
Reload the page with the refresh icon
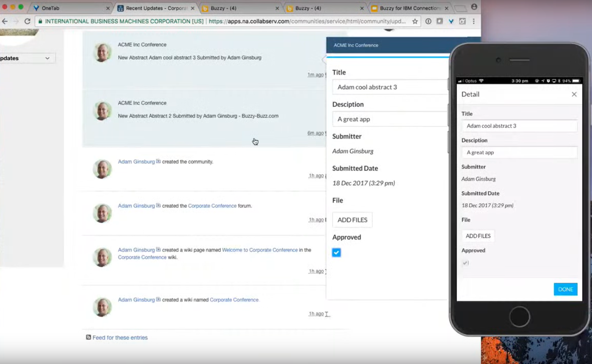pos(27,21)
